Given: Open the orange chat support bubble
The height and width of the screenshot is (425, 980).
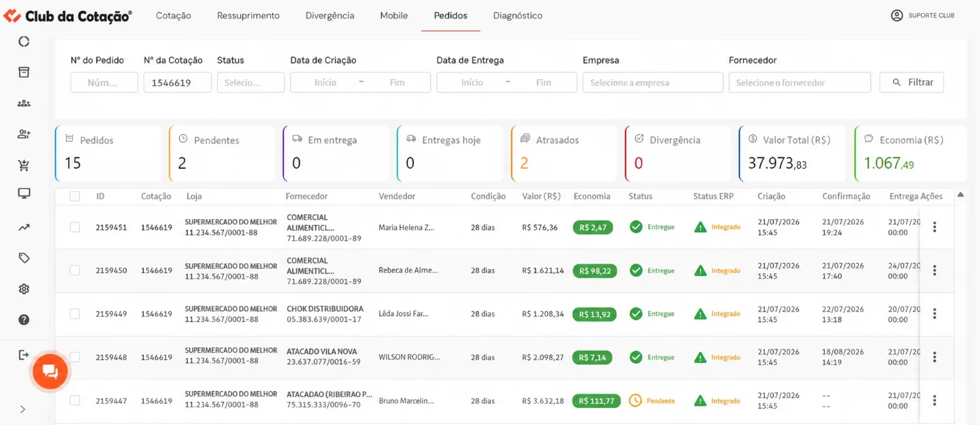Looking at the screenshot, I should click(50, 372).
